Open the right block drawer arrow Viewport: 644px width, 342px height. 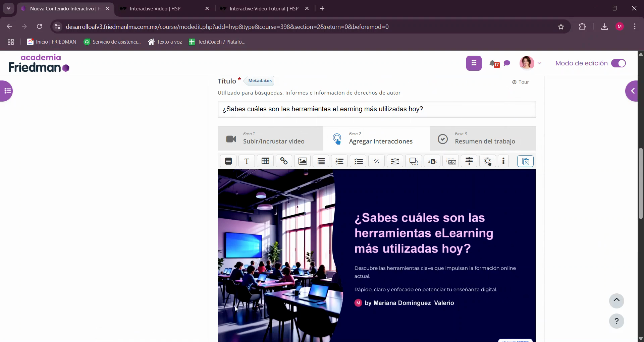[632, 91]
